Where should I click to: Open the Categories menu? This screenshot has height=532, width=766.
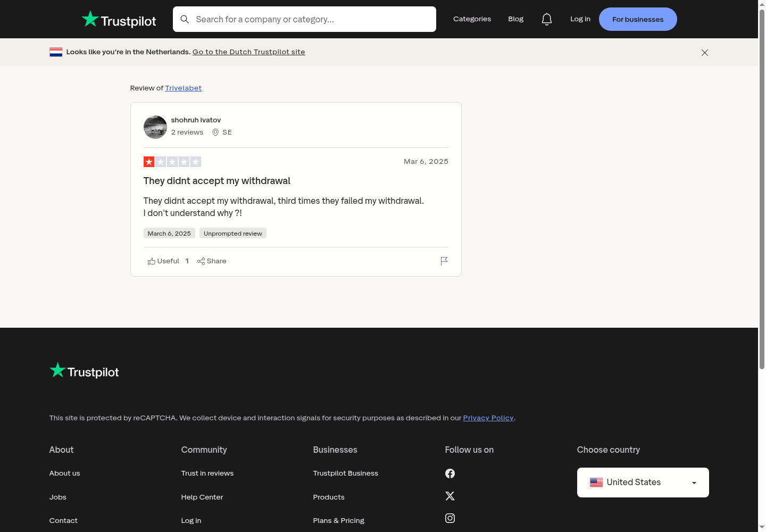(472, 19)
